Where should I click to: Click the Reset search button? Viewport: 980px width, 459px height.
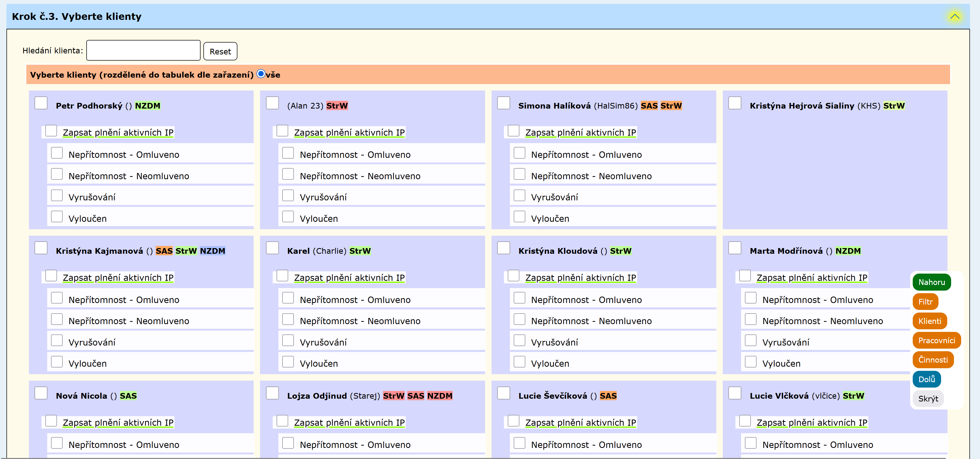click(220, 51)
